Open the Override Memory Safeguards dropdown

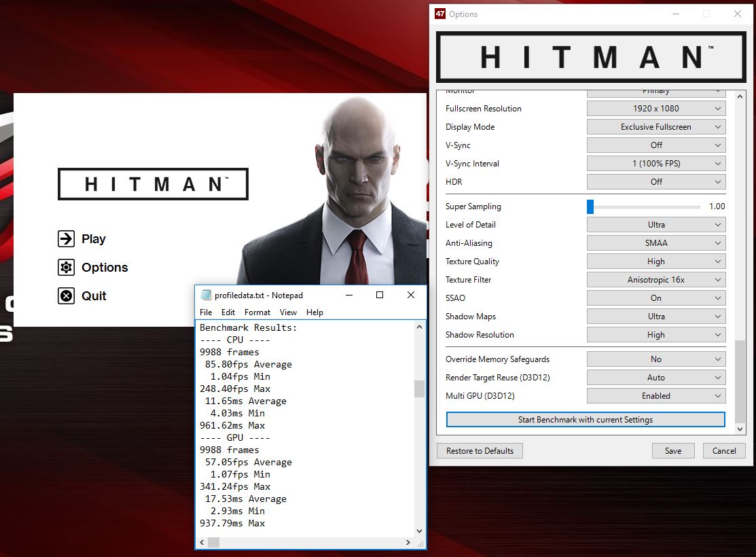click(x=655, y=359)
